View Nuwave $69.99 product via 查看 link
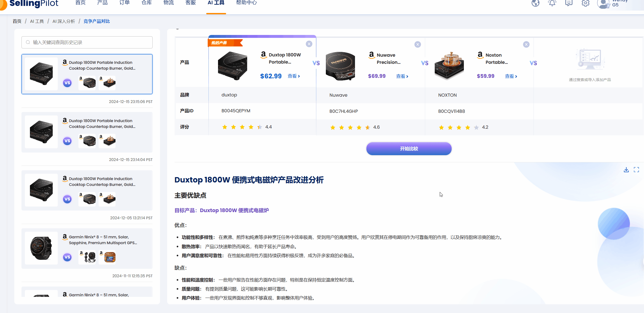Image resolution: width=644 pixels, height=313 pixels. [x=402, y=76]
